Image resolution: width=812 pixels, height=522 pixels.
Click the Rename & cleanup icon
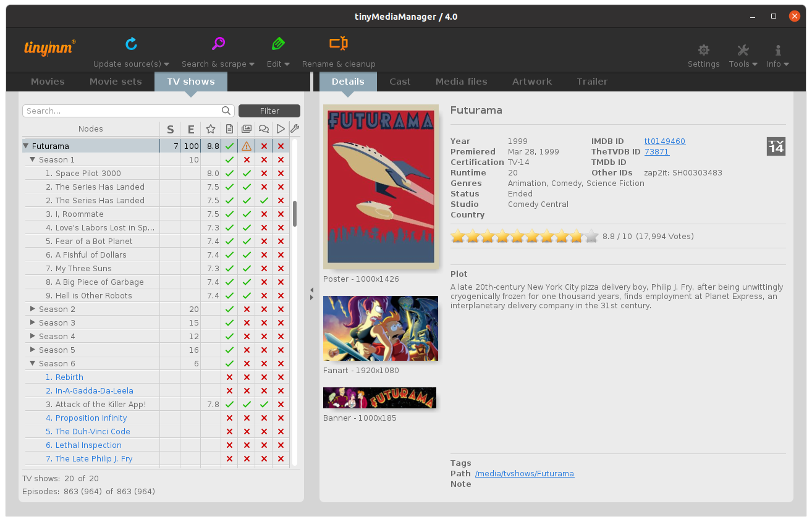[338, 43]
